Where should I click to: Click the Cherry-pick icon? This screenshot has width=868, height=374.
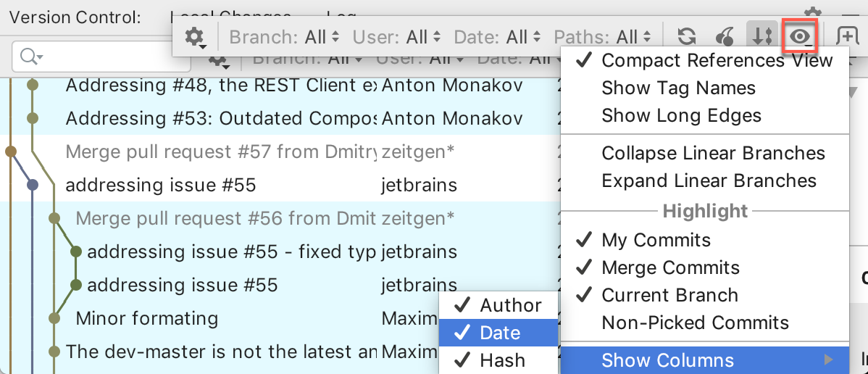point(725,37)
